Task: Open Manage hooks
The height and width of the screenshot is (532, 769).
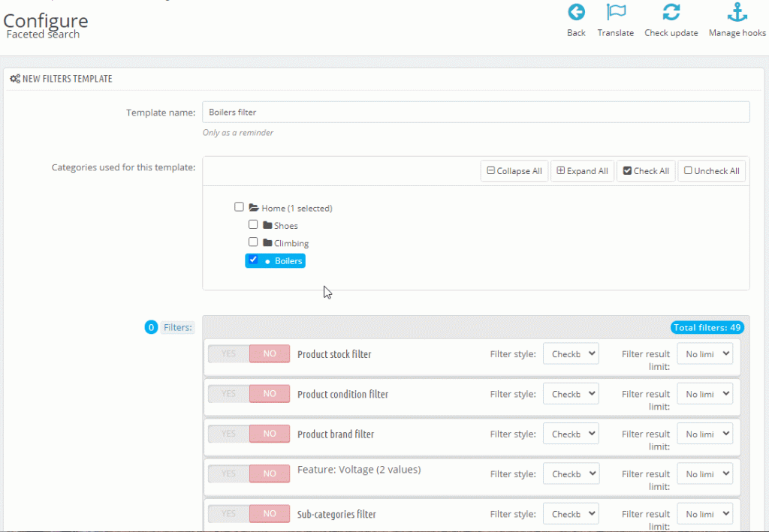Action: tap(737, 12)
